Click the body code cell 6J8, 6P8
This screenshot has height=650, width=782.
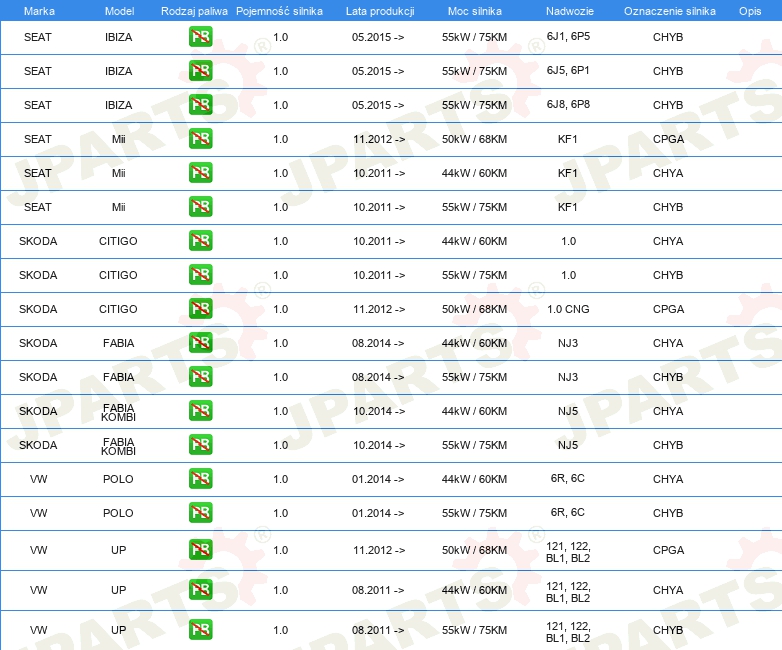[568, 104]
